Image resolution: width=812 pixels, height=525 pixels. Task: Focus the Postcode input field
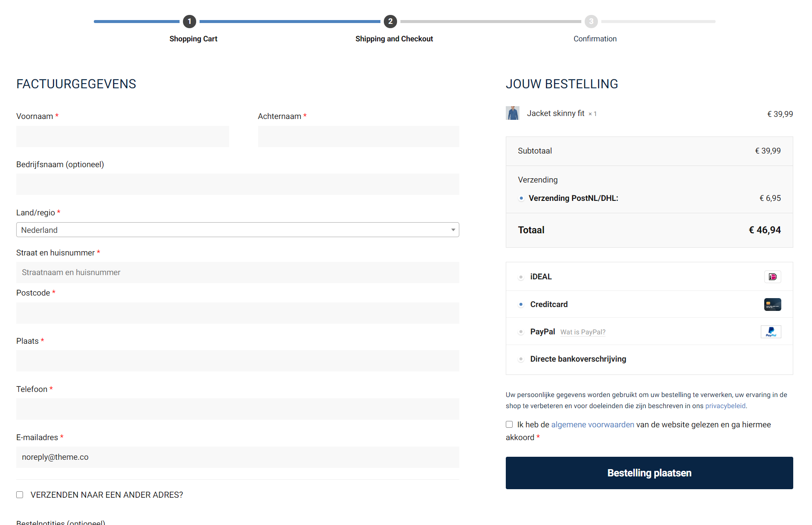(x=238, y=313)
